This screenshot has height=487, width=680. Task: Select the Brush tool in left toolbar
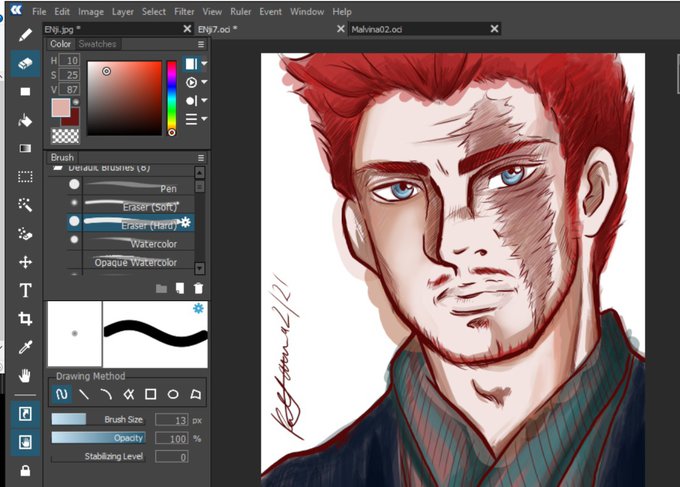point(25,35)
